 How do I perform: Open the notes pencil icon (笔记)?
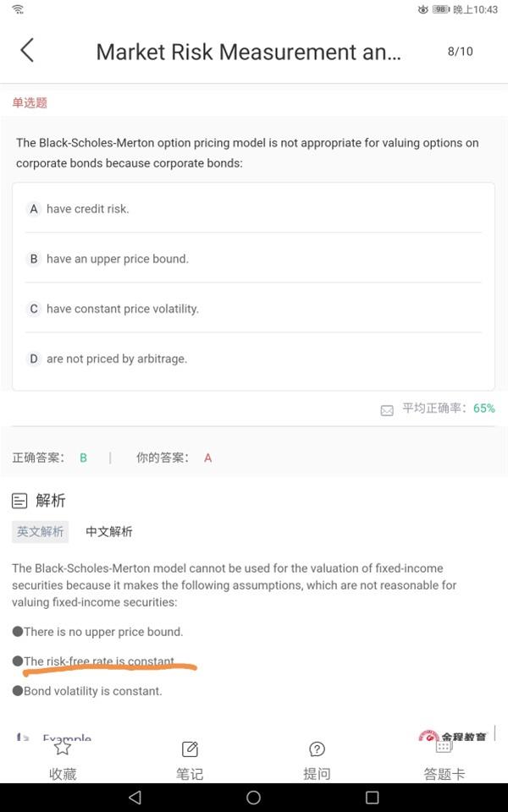(x=190, y=749)
